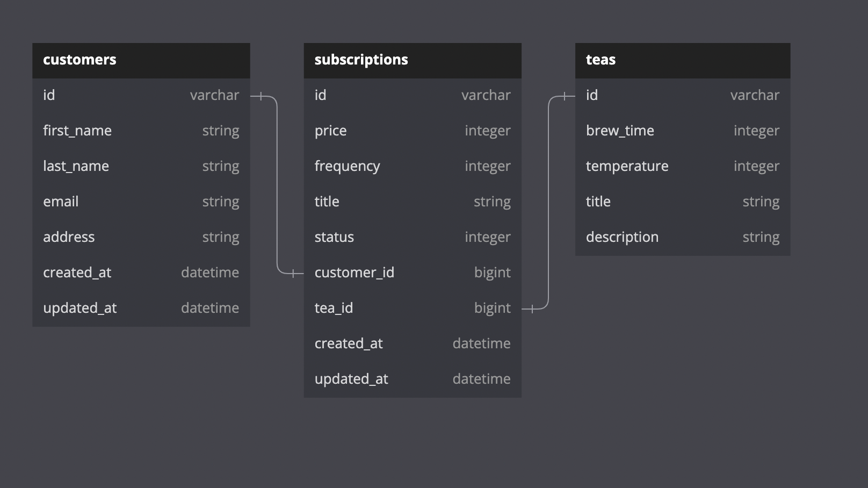Select the customers table header
This screenshot has height=488, width=868.
141,60
